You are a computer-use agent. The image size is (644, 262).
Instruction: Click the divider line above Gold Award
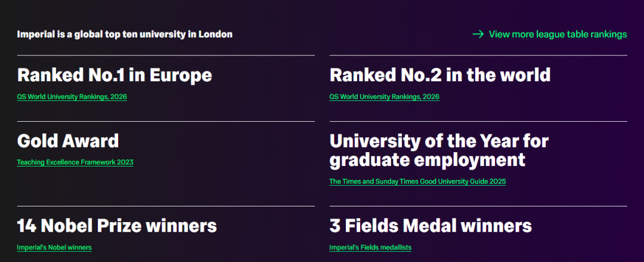166,121
